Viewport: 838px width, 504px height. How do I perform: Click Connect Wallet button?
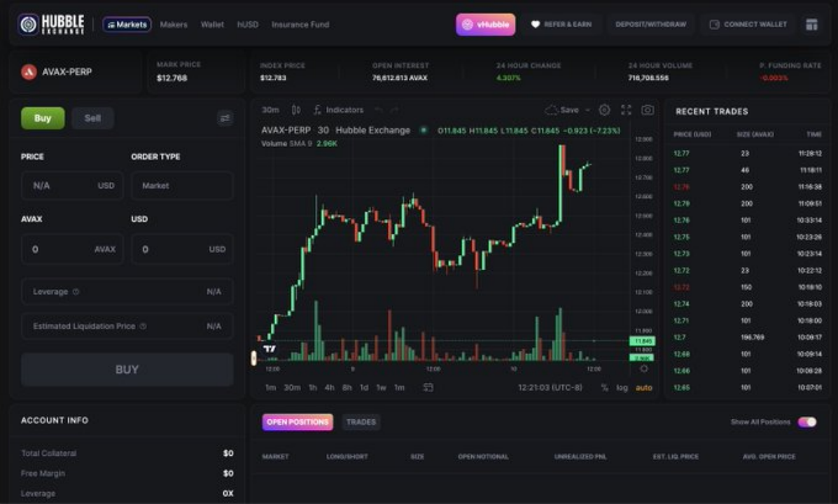point(748,24)
